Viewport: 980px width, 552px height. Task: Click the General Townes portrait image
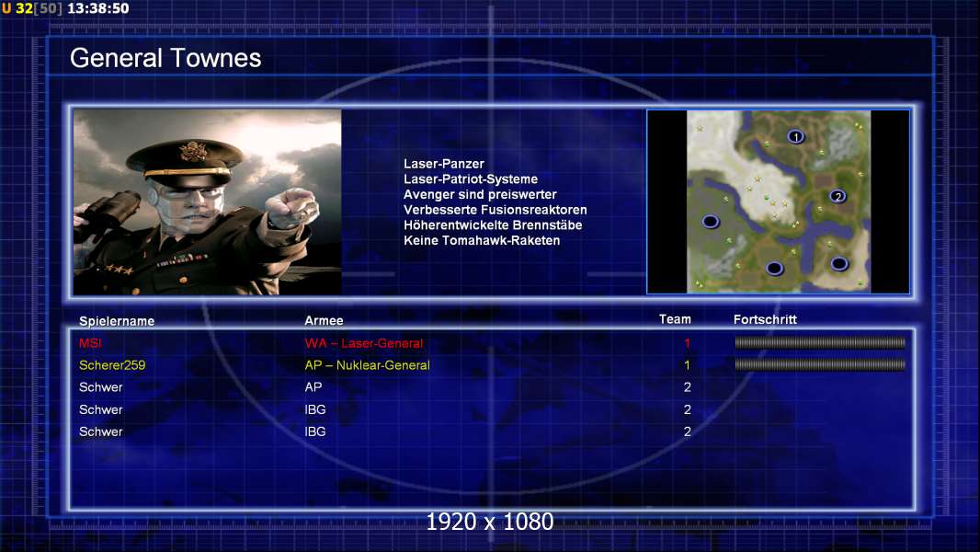pos(208,201)
